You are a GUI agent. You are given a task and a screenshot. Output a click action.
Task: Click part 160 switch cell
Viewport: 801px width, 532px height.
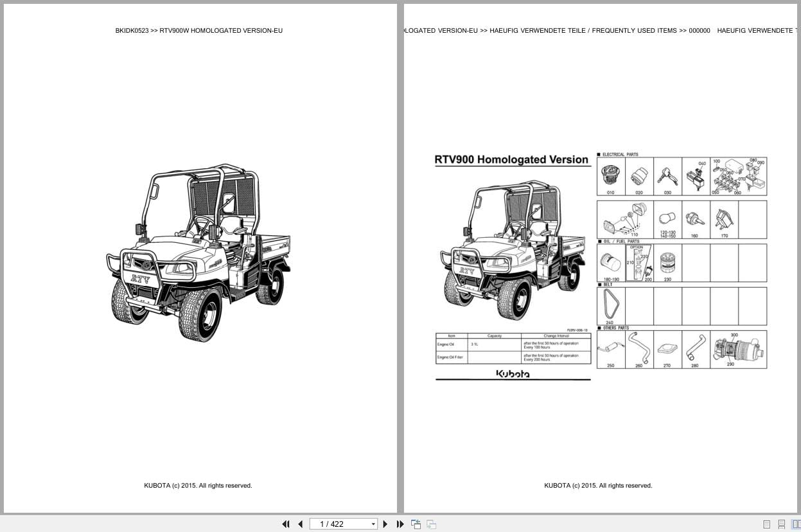coord(696,220)
